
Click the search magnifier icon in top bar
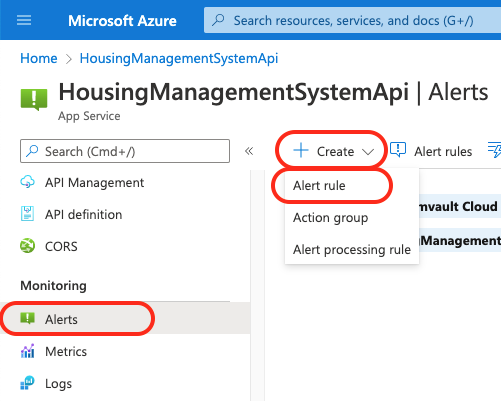218,20
